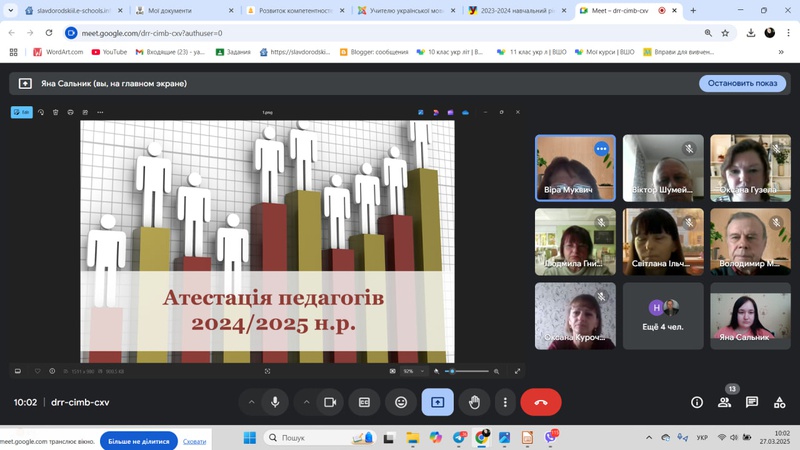Click the present screen icon

click(437, 402)
